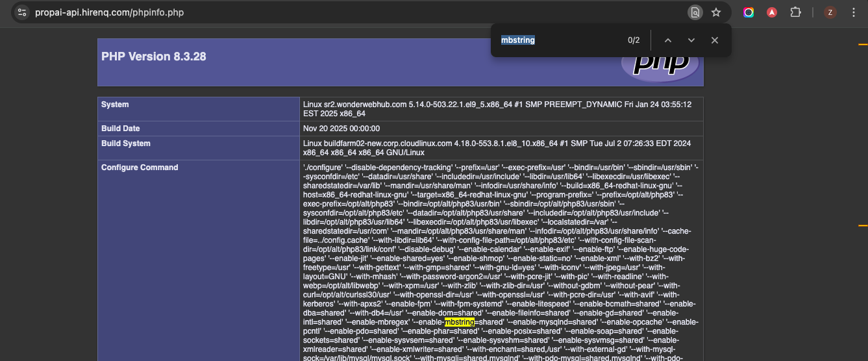
Task: Jump to the next mbstring match
Action: pyautogui.click(x=691, y=40)
